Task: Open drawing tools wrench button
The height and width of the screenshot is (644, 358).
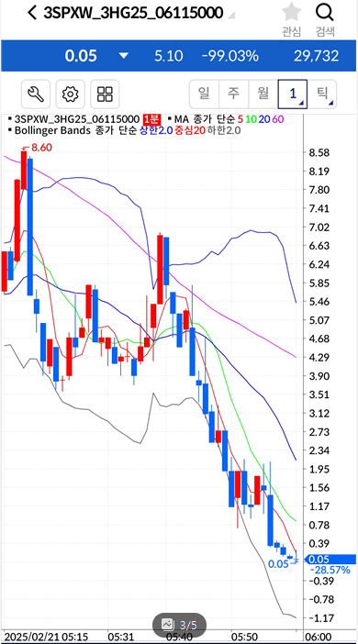Action: pyautogui.click(x=36, y=94)
